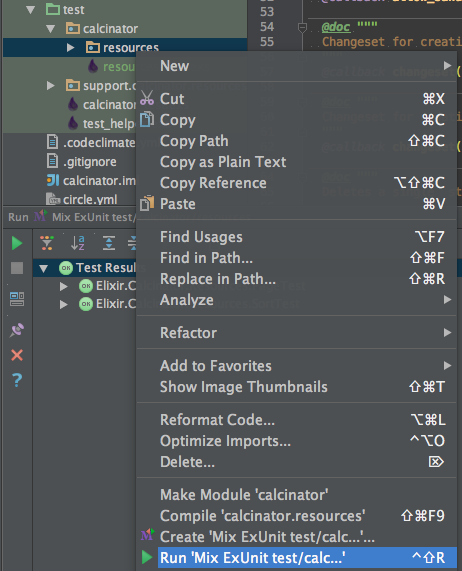Image resolution: width=462 pixels, height=571 pixels.
Task: Collapse the test folder tree node
Action: click(x=31, y=10)
